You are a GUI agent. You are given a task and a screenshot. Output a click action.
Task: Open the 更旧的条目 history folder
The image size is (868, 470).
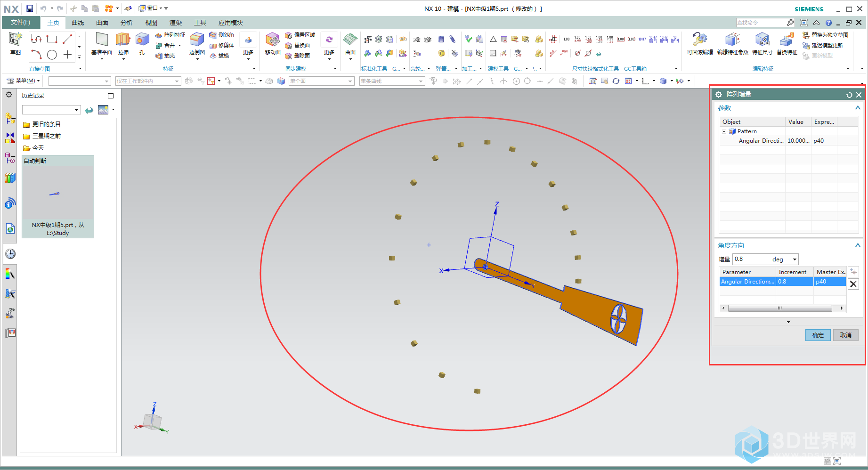[42, 124]
